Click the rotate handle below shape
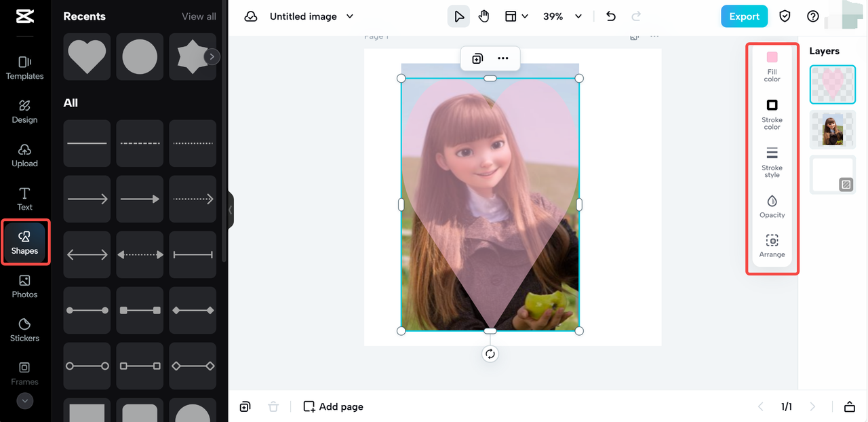The width and height of the screenshot is (868, 422). (x=490, y=353)
